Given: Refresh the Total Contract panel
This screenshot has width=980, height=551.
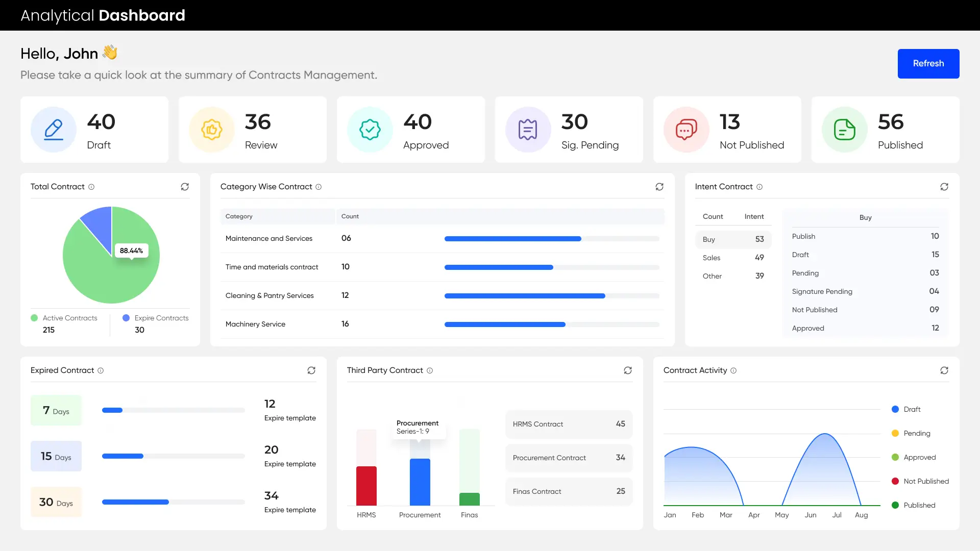Looking at the screenshot, I should [185, 187].
